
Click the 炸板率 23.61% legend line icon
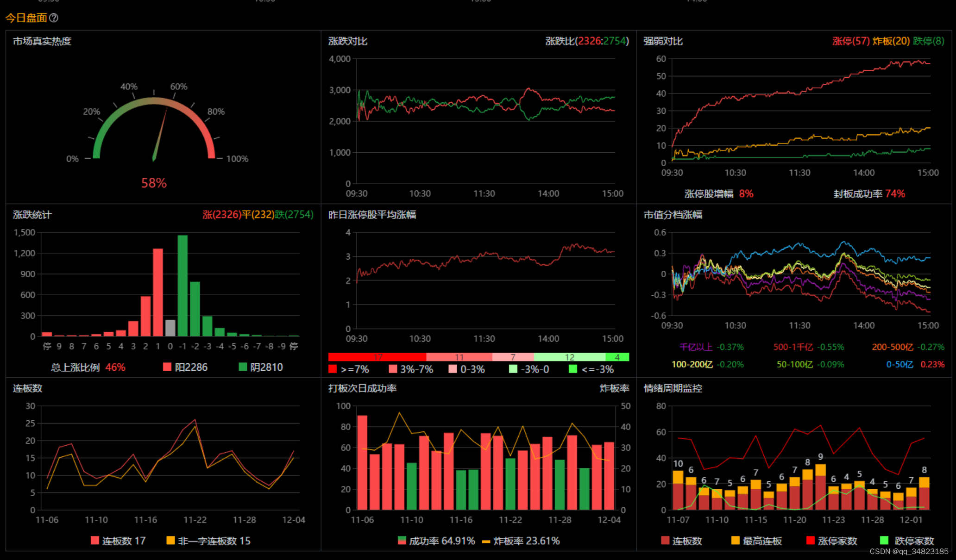(486, 541)
